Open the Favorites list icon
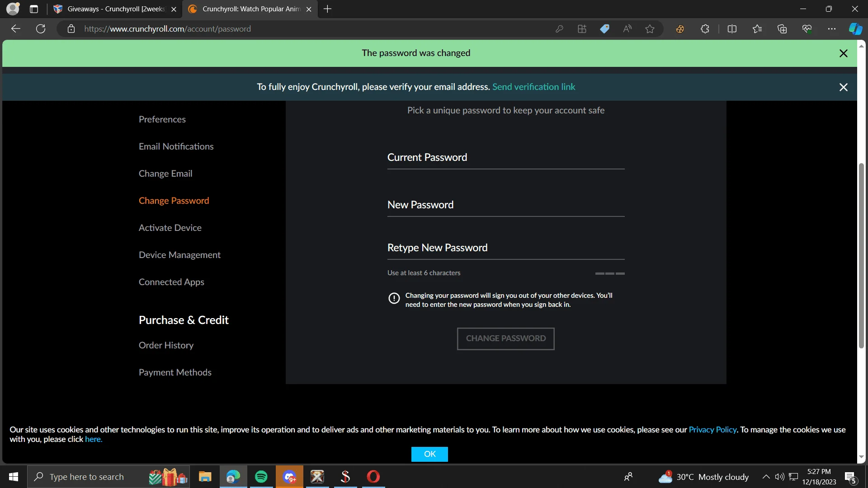 pos(757,29)
